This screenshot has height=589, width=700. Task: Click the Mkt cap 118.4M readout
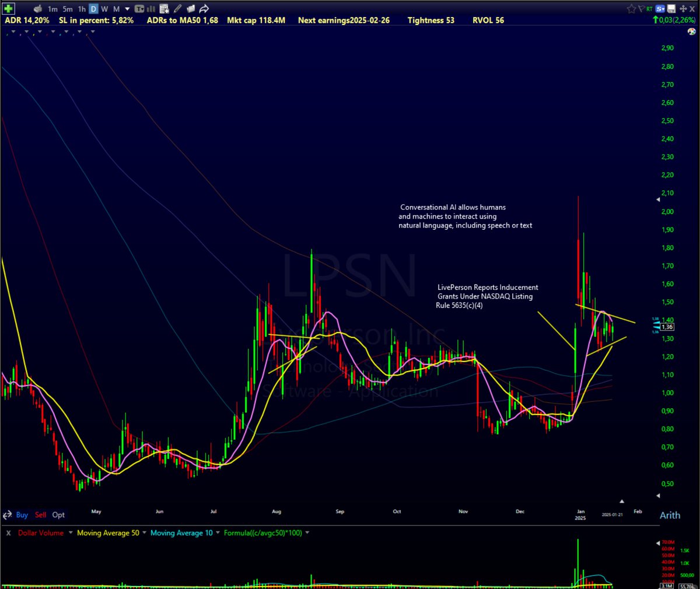(x=256, y=20)
